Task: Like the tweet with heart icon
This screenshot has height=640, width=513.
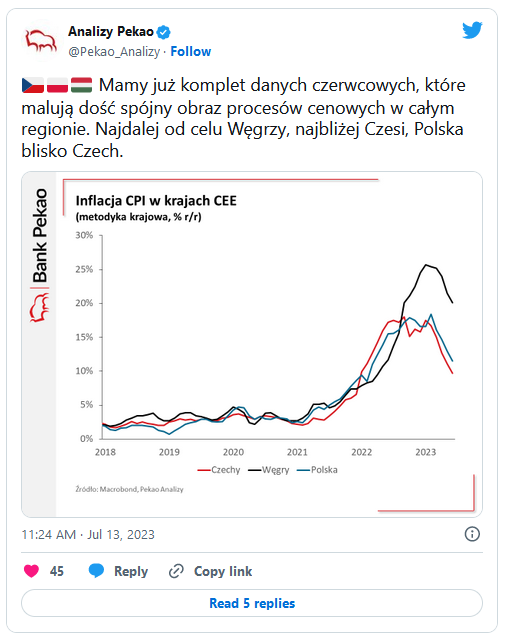Action: (31, 571)
